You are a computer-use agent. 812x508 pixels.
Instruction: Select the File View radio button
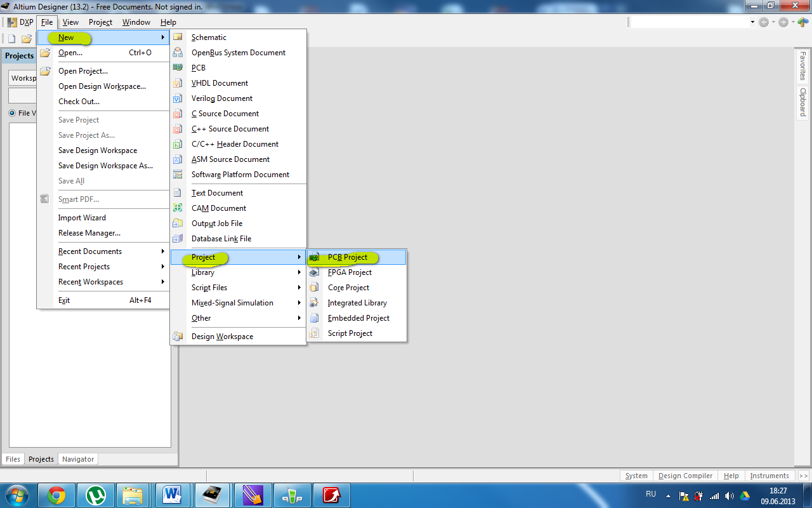[12, 113]
